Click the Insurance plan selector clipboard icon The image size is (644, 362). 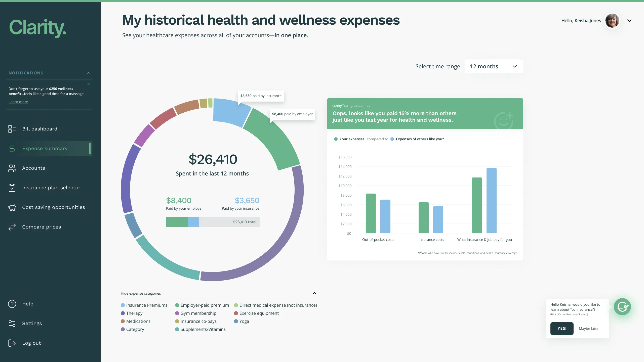click(12, 188)
